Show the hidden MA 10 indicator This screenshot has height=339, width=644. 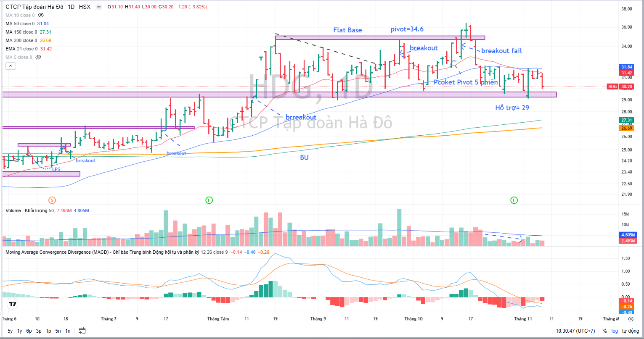click(41, 15)
